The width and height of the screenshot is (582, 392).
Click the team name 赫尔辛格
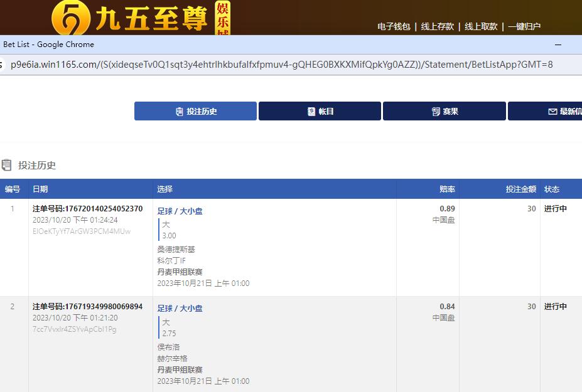tap(172, 359)
